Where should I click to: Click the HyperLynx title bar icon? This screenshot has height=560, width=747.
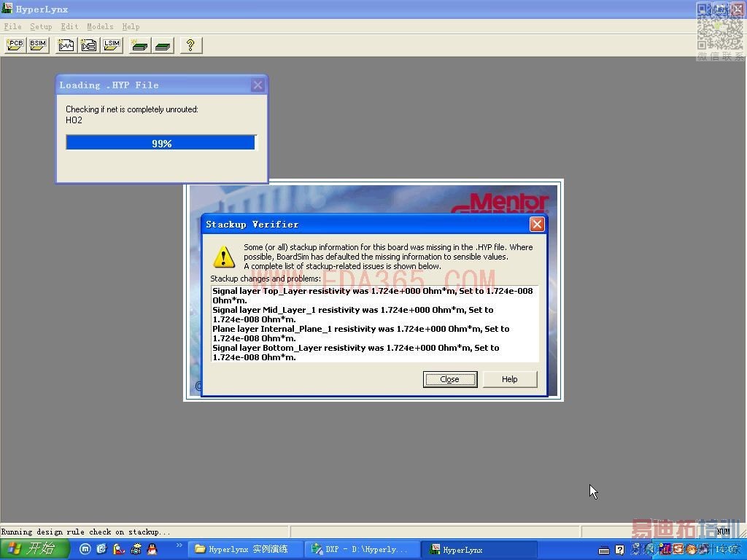tap(7, 8)
